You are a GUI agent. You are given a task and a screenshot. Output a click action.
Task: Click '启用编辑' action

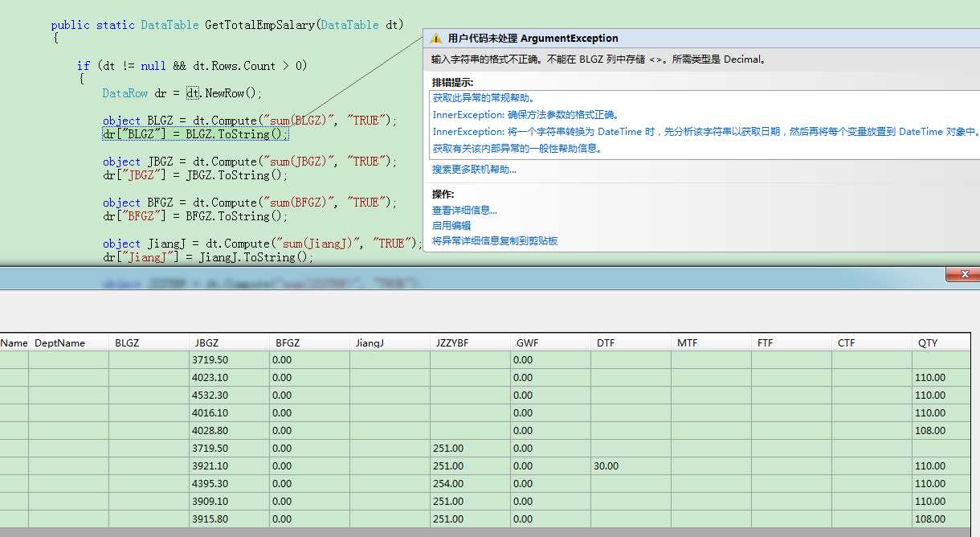click(451, 226)
